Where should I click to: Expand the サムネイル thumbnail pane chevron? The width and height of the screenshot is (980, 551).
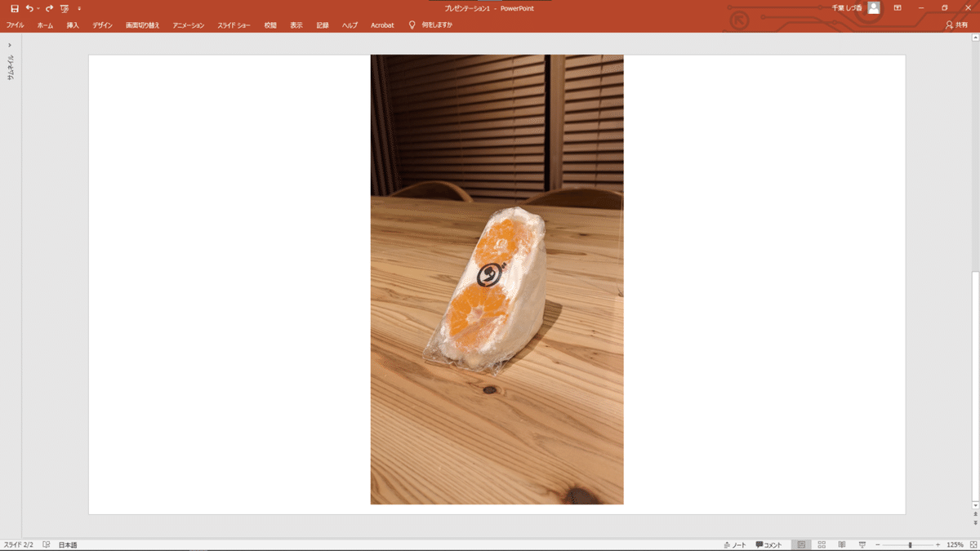click(x=10, y=45)
